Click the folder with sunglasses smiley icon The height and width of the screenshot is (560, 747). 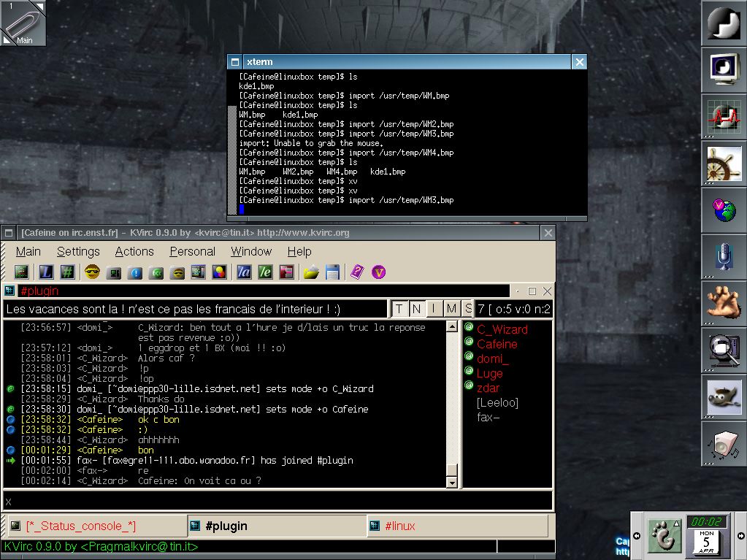[x=177, y=272]
